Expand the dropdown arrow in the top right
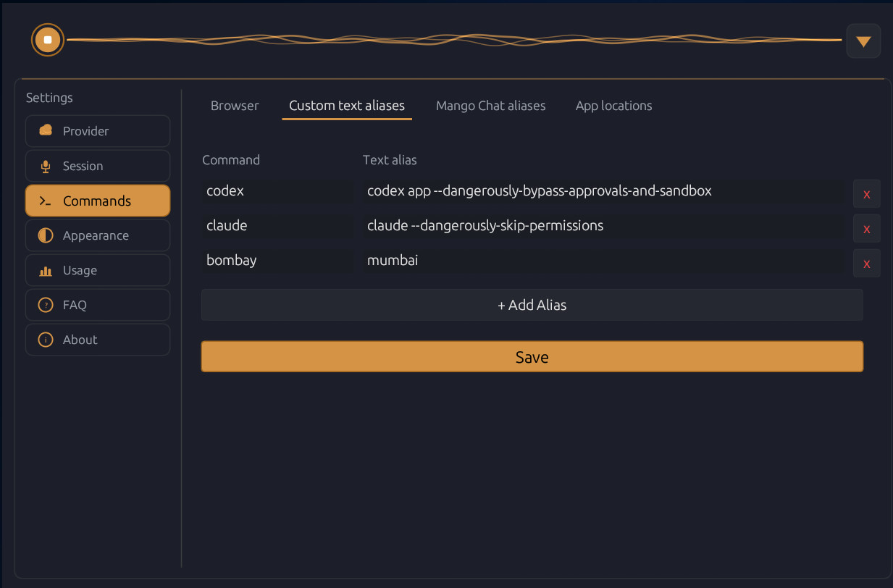The height and width of the screenshot is (588, 893). pyautogui.click(x=863, y=41)
